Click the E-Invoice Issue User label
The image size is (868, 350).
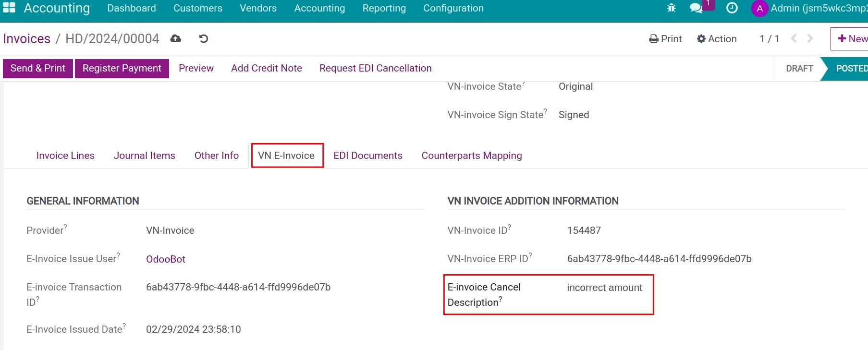(73, 259)
